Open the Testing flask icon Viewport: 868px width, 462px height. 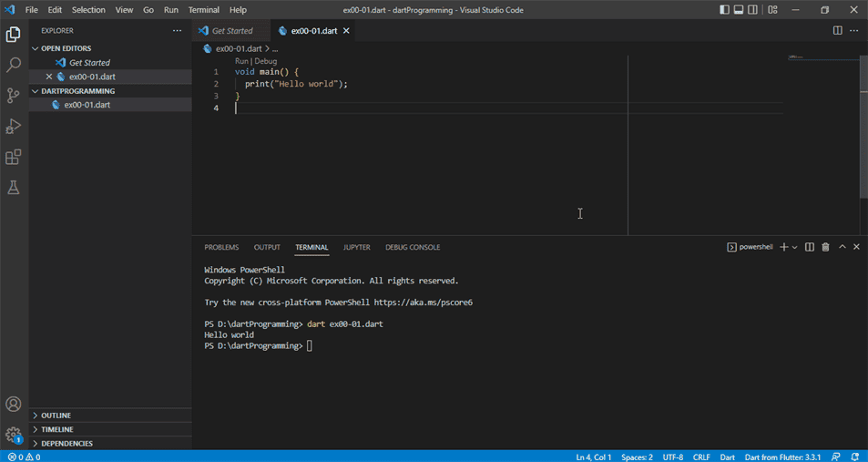(14, 188)
